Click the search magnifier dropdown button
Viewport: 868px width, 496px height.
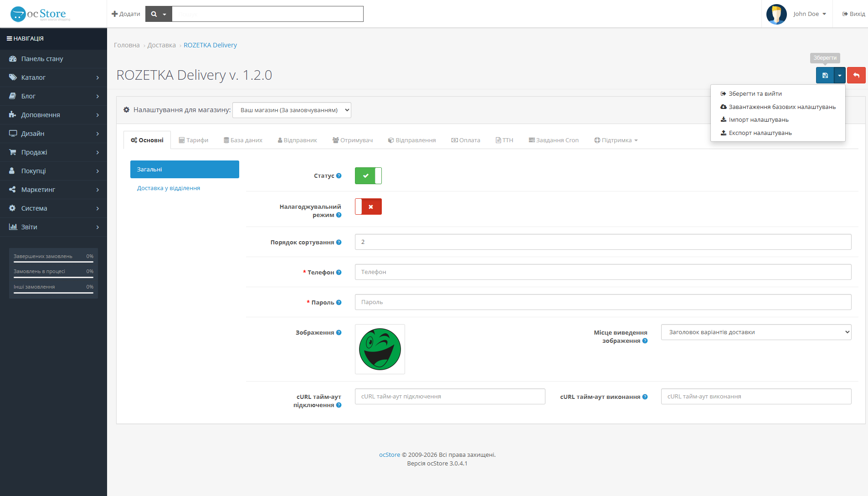coord(159,14)
